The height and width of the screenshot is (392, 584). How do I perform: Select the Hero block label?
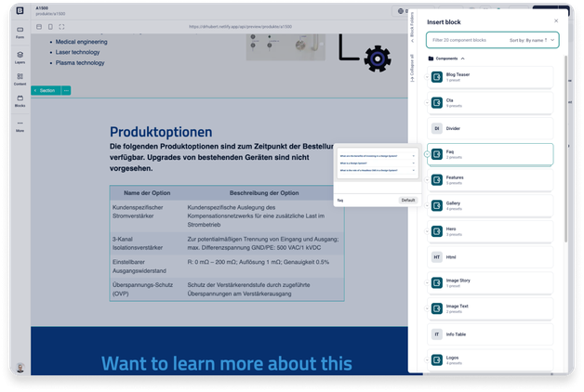coord(451,229)
